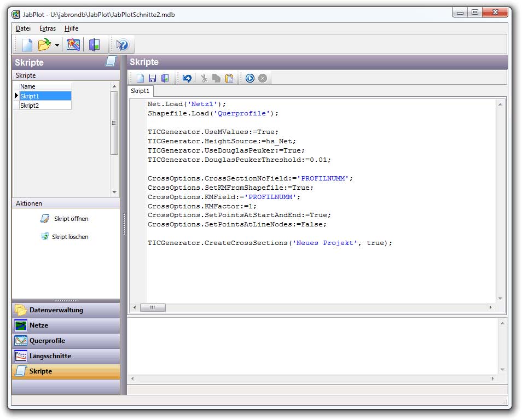Expand the open folder dropdown arrow
The width and height of the screenshot is (522, 420).
[x=57, y=45]
